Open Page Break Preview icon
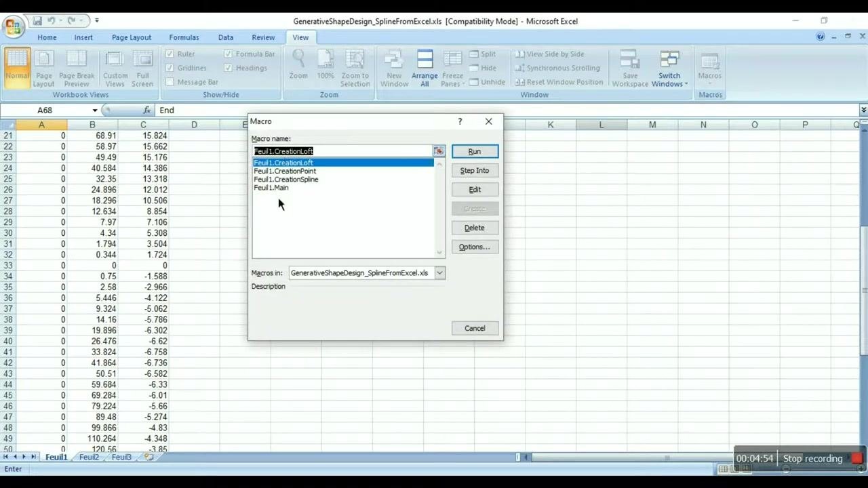The width and height of the screenshot is (868, 488). click(77, 68)
